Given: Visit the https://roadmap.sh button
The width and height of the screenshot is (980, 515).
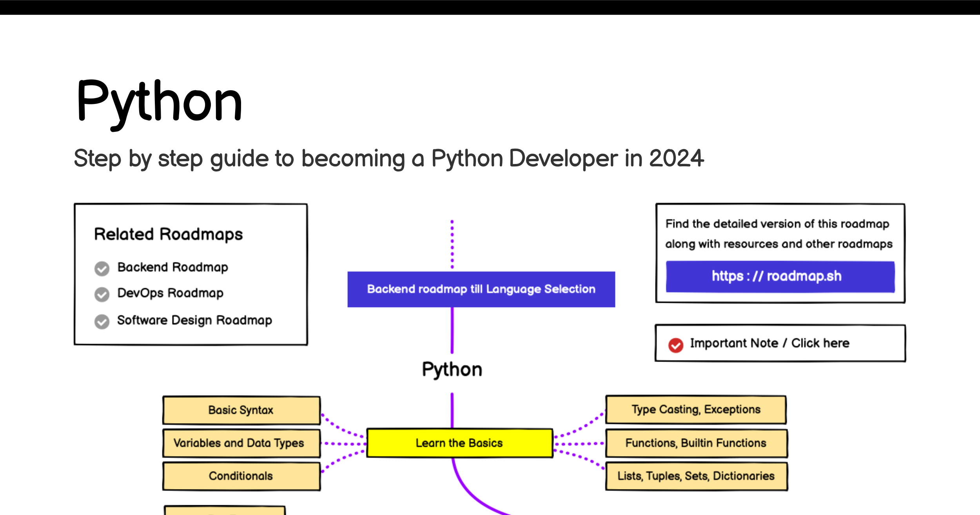Looking at the screenshot, I should (780, 277).
